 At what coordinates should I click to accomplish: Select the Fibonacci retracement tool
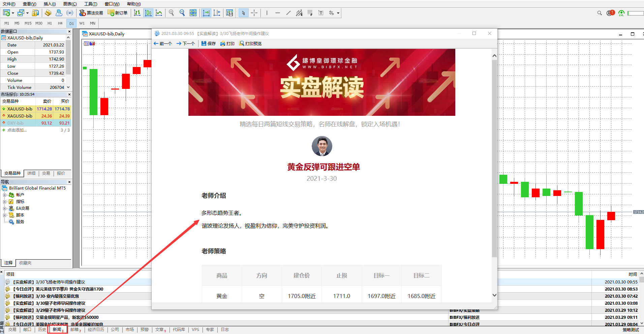point(310,13)
